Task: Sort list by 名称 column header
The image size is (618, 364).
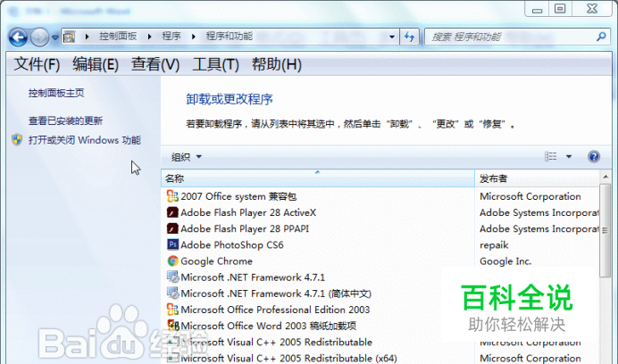Action: click(x=318, y=178)
